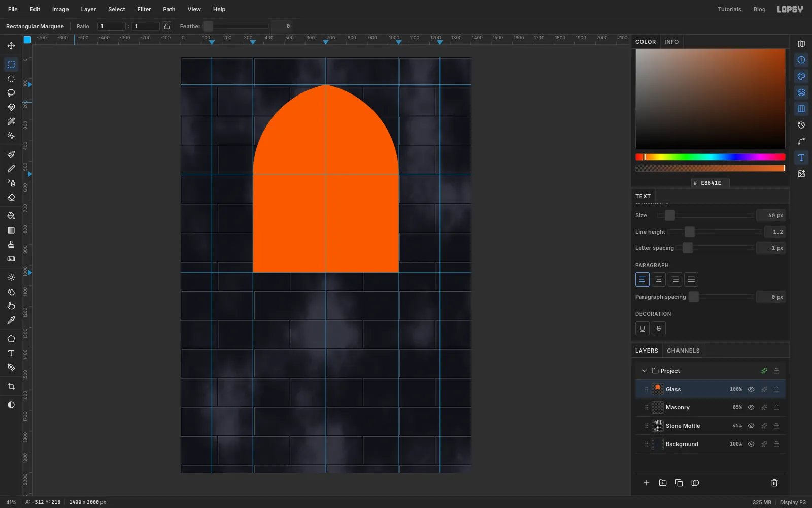Hide the Masonry layer
This screenshot has width=812, height=508.
click(x=751, y=407)
